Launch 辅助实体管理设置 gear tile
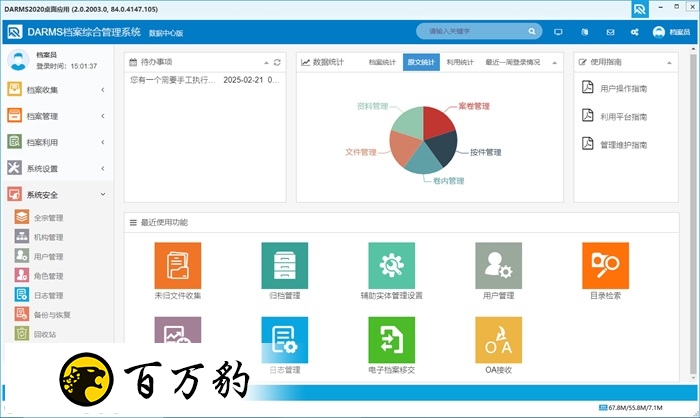 (x=391, y=265)
